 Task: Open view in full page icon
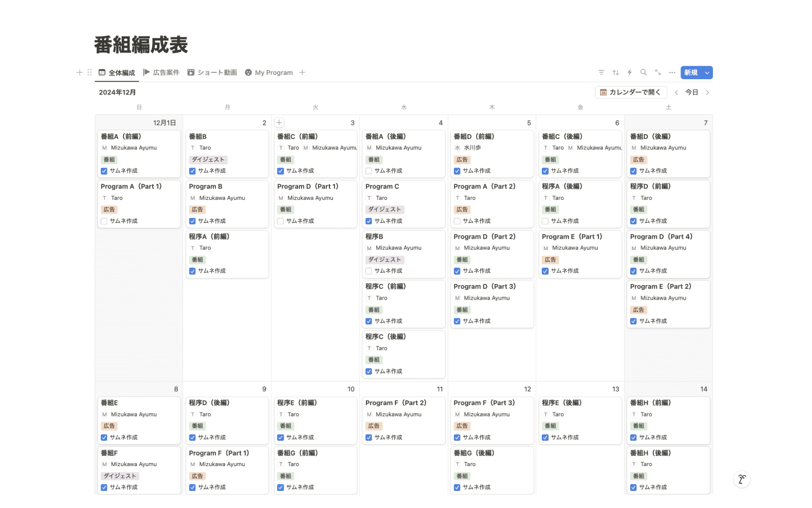pyautogui.click(x=658, y=72)
